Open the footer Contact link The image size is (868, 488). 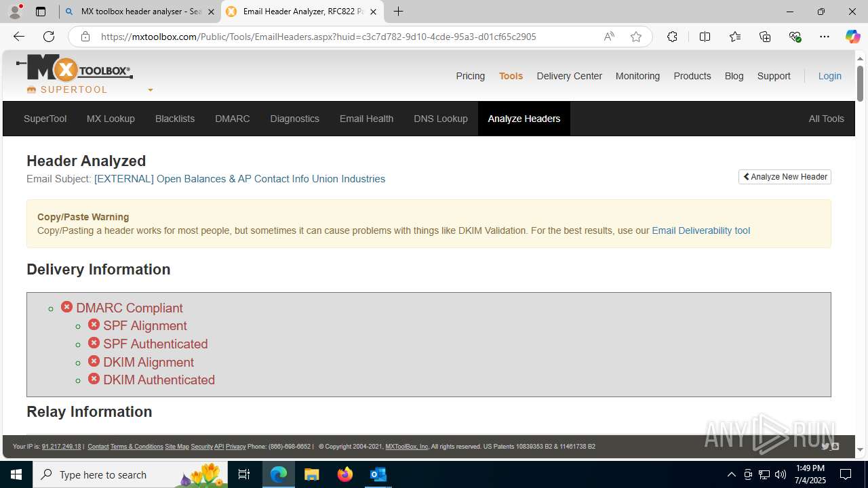click(x=98, y=447)
